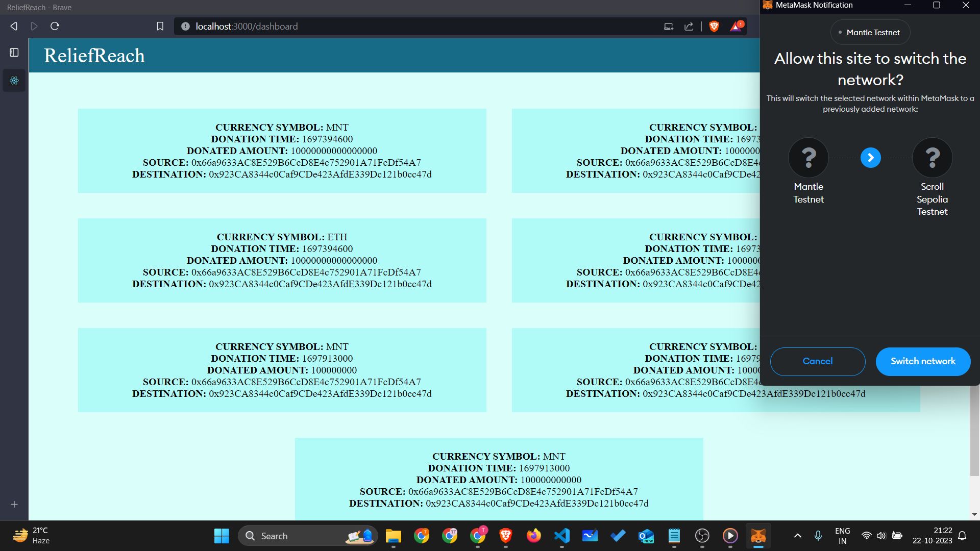Image resolution: width=980 pixels, height=551 pixels.
Task: Click the Scroll Sepolia Testnet network icon
Action: coord(932,157)
